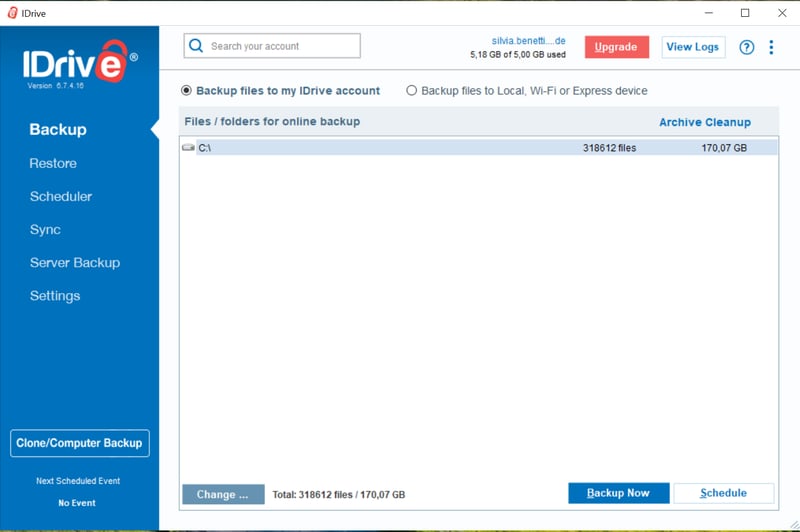Select Backup to Local, Wi-Fi or Express device
Image resolution: width=800 pixels, height=532 pixels.
coord(411,90)
